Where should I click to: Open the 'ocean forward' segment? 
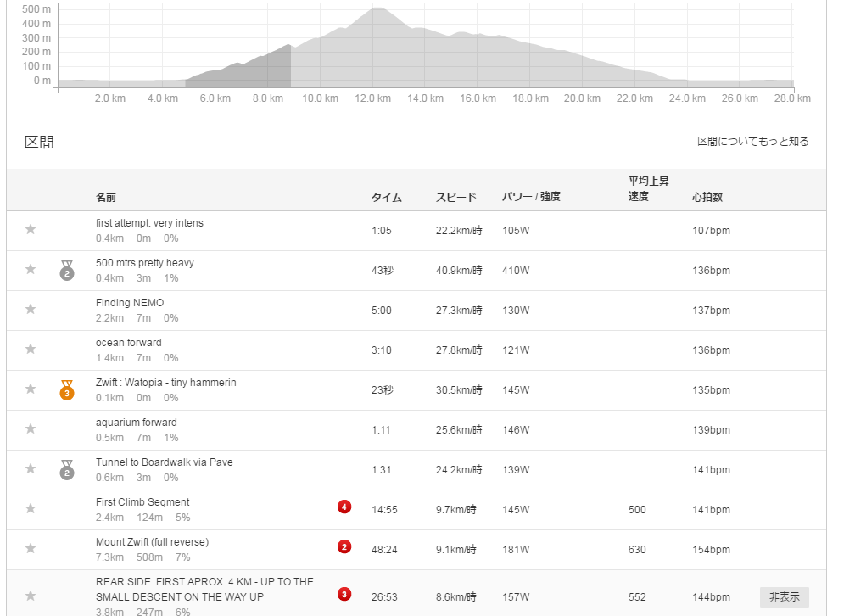[x=129, y=342]
